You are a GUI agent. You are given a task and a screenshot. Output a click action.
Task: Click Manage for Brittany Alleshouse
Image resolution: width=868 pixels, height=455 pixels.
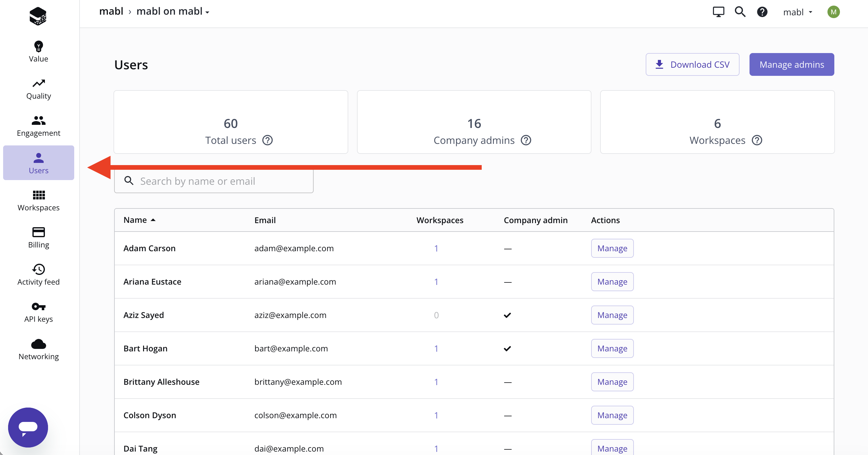[612, 382]
